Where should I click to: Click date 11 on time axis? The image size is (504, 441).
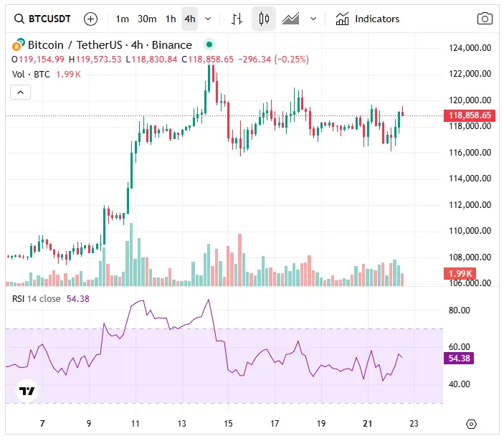click(x=135, y=423)
